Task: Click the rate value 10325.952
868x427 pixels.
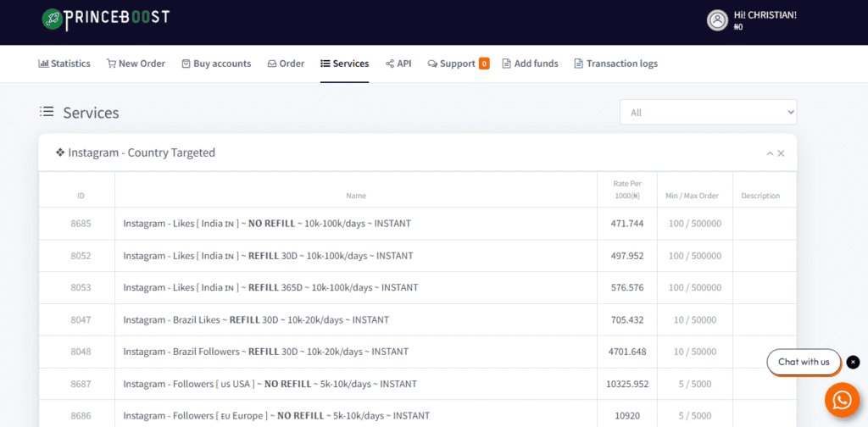Action: coord(627,384)
